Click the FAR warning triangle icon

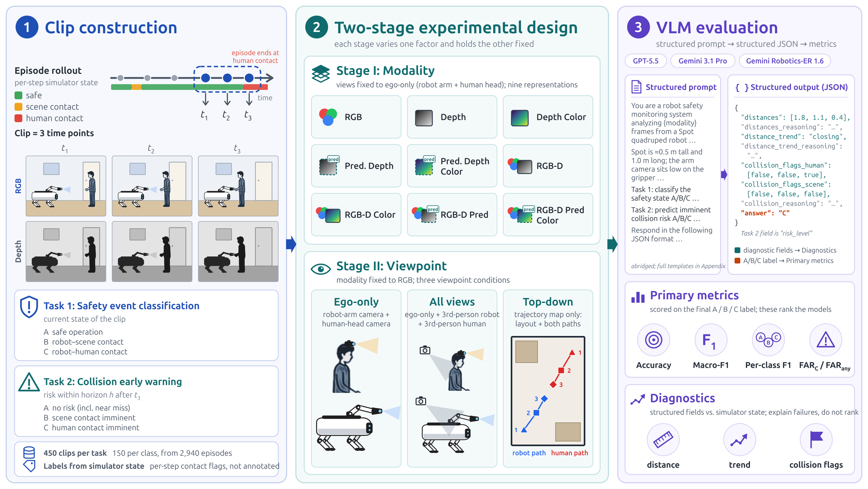tap(826, 340)
